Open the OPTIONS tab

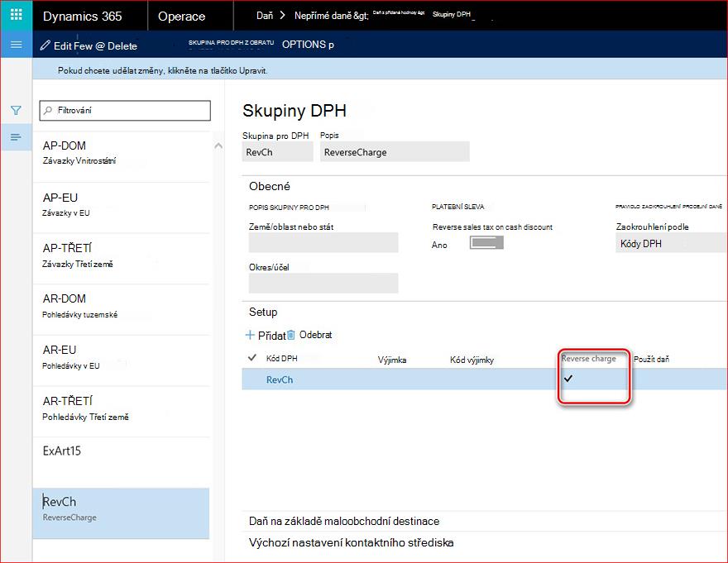tap(308, 45)
